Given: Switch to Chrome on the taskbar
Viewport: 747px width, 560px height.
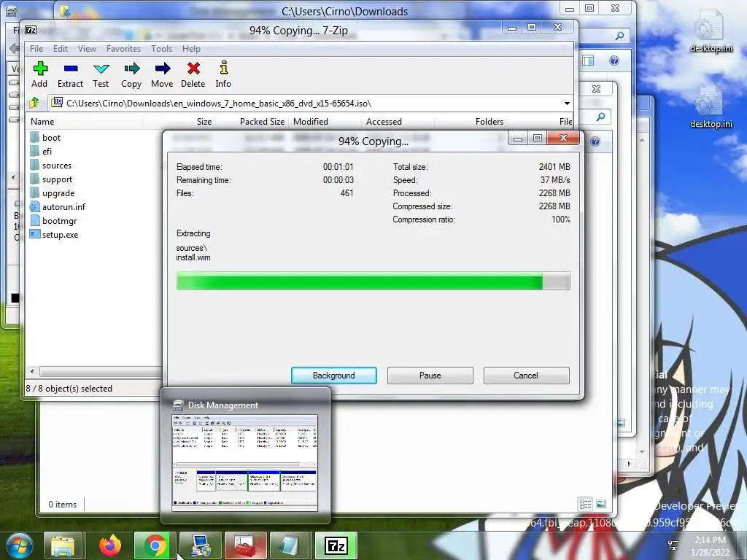Looking at the screenshot, I should click(155, 545).
